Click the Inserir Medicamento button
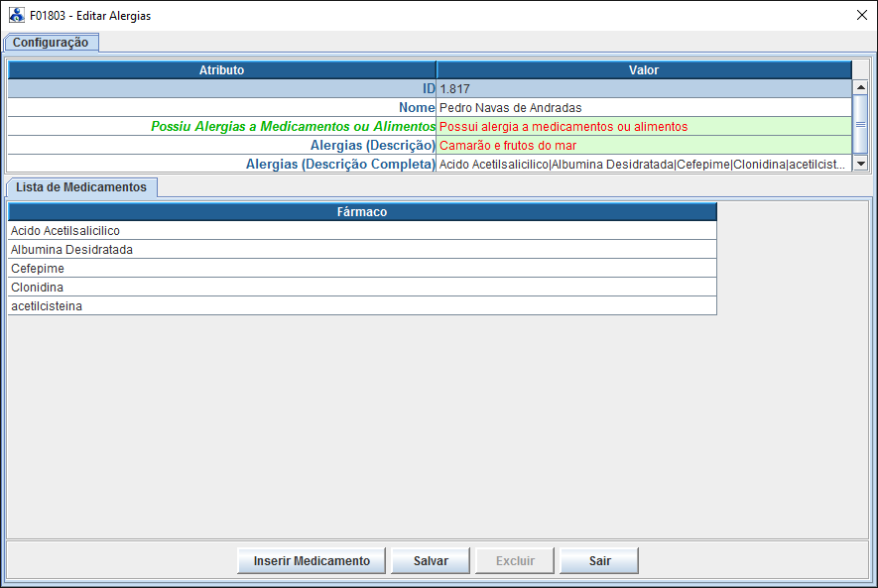878x588 pixels. pyautogui.click(x=312, y=561)
